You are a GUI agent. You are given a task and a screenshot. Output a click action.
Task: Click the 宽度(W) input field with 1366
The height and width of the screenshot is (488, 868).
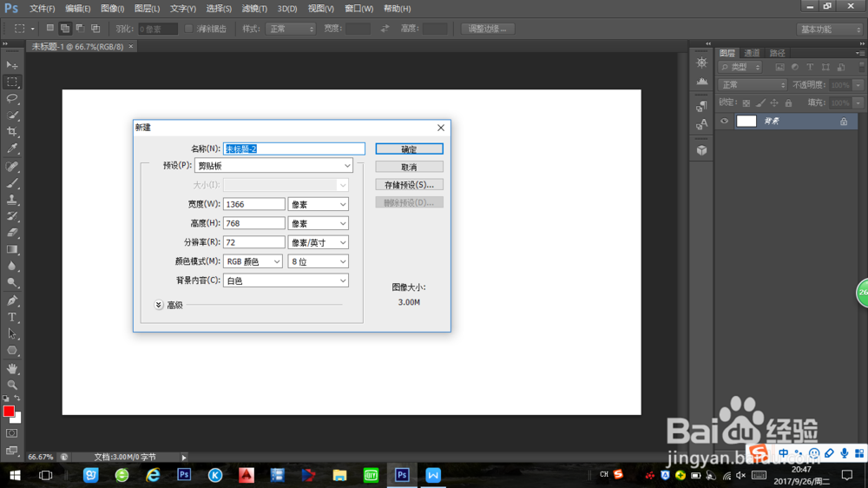coord(254,204)
